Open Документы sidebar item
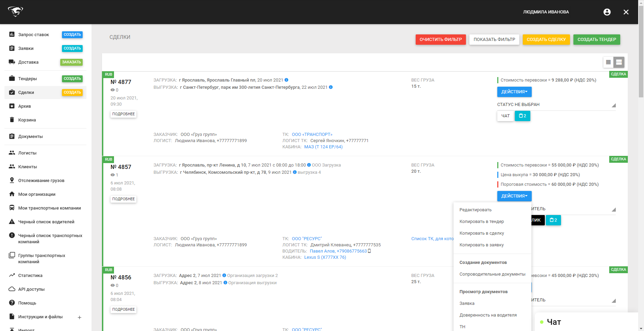 click(x=30, y=136)
